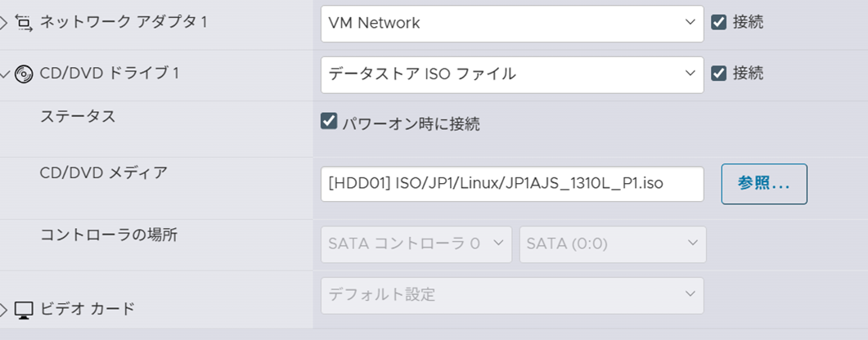Click the ビデオ カード label text
This screenshot has height=340, width=868.
[x=88, y=309]
